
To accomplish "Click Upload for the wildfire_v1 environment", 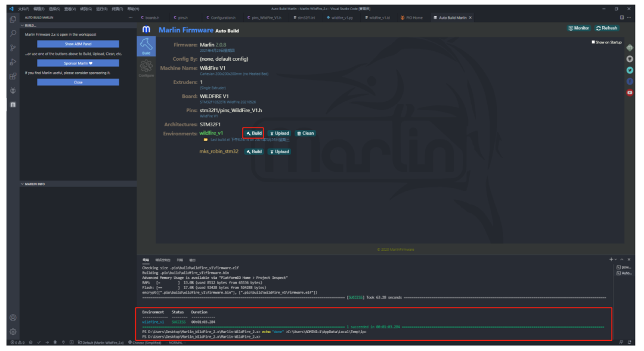I will [x=279, y=133].
